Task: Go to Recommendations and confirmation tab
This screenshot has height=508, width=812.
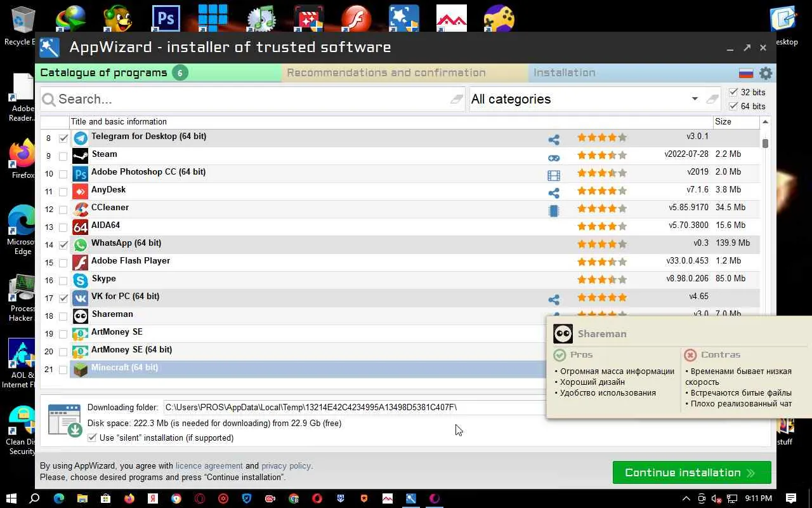Action: [x=405, y=73]
